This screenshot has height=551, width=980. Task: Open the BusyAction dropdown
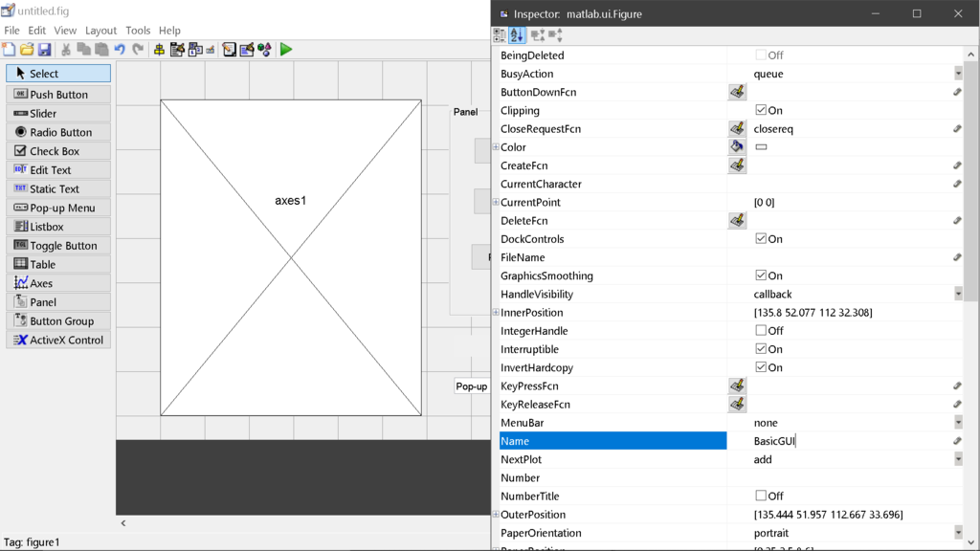coord(960,74)
